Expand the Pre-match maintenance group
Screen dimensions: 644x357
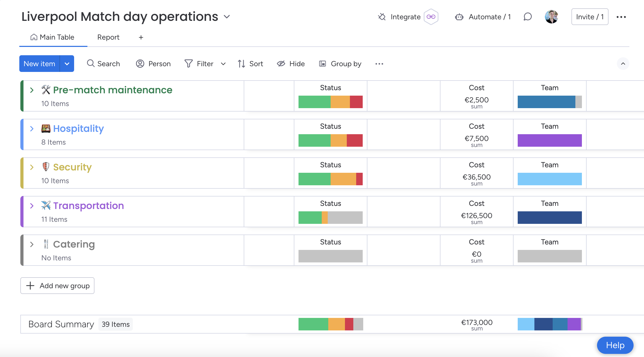(32, 90)
